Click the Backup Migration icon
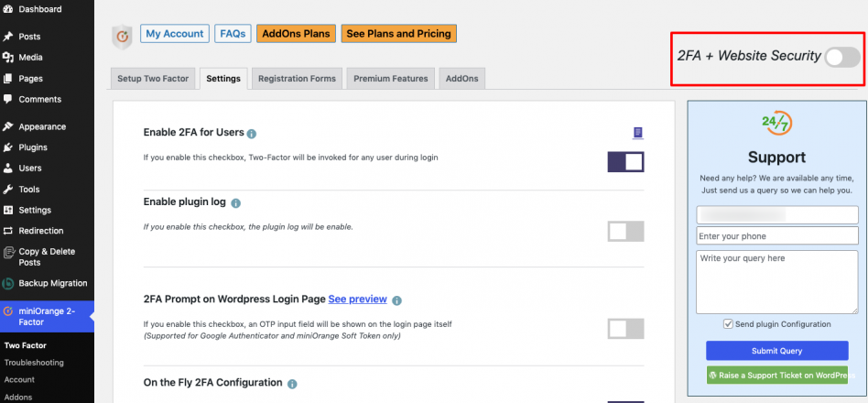Viewport: 868px width, 403px height. click(x=7, y=283)
